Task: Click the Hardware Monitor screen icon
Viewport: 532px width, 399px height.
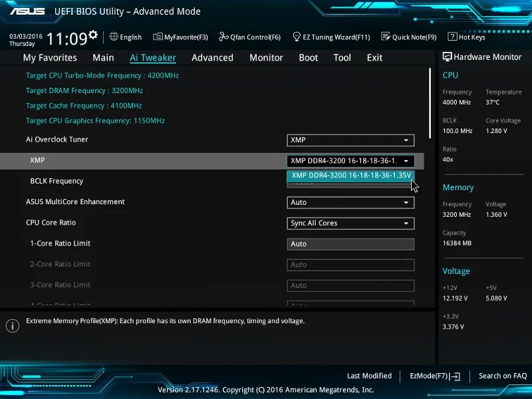Action: coord(447,57)
